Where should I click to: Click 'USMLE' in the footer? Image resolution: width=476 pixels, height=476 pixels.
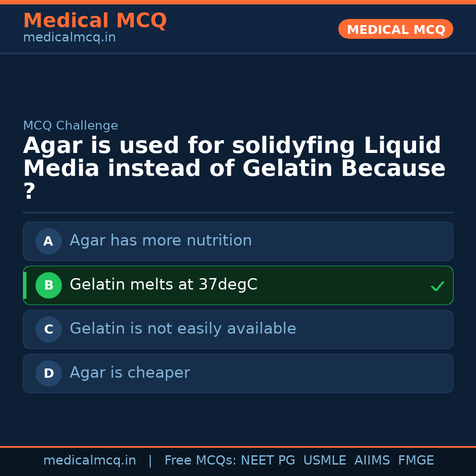click(324, 461)
